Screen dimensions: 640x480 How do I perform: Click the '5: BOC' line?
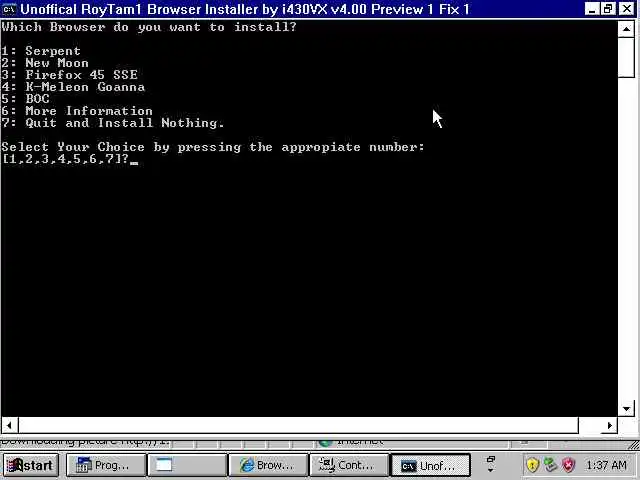coord(25,99)
